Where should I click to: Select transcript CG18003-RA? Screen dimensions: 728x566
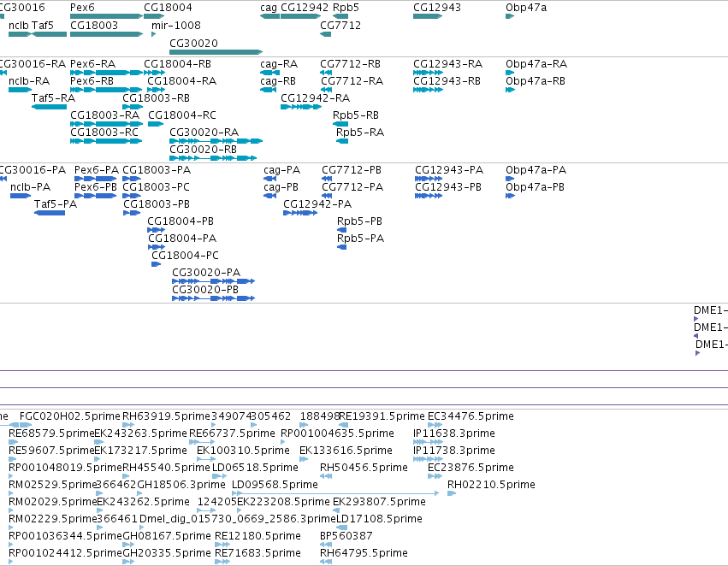point(106,124)
